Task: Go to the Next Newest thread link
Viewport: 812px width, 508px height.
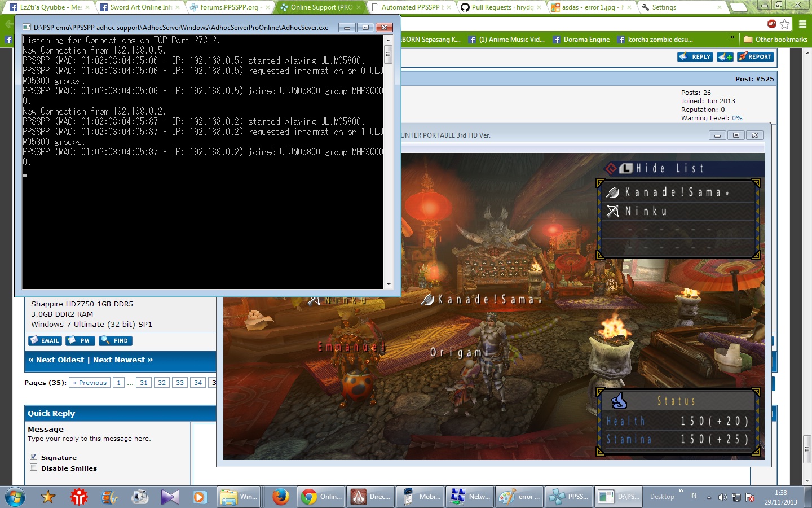Action: 123,360
